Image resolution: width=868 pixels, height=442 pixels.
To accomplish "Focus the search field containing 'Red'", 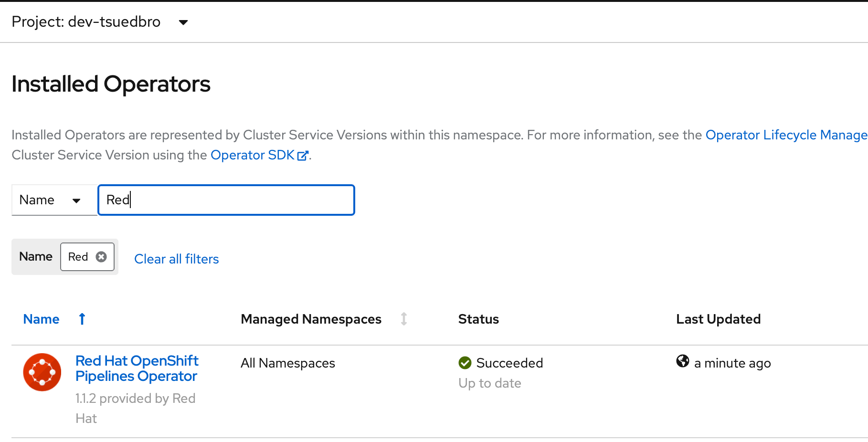I will click(226, 200).
